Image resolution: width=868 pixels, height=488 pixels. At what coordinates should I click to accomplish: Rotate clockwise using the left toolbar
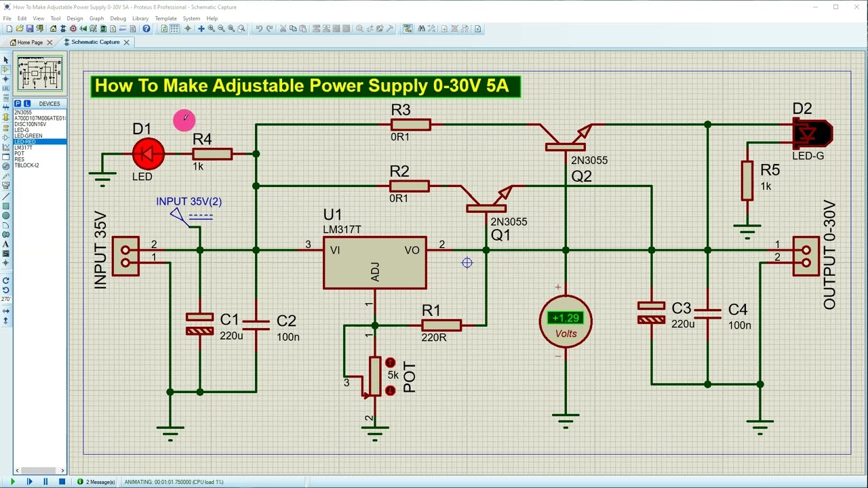tap(6, 281)
